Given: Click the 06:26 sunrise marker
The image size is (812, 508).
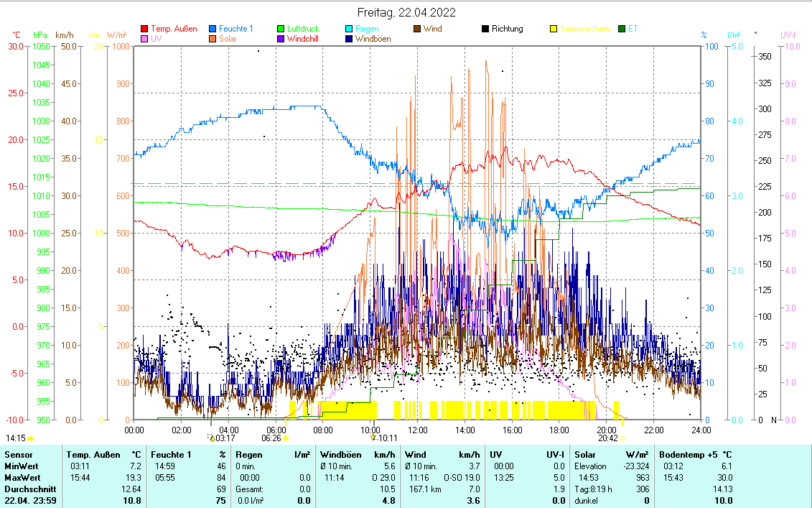Looking at the screenshot, I should pyautogui.click(x=271, y=438).
